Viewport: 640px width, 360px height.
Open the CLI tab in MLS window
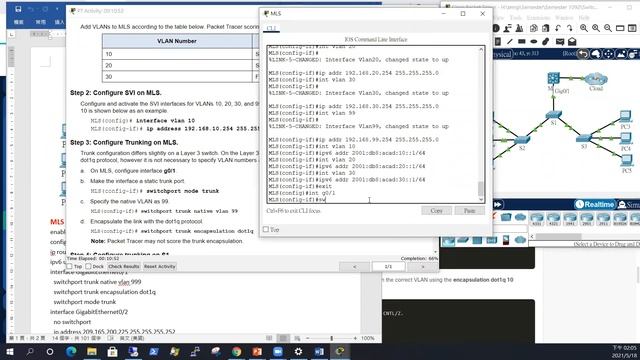(x=271, y=28)
